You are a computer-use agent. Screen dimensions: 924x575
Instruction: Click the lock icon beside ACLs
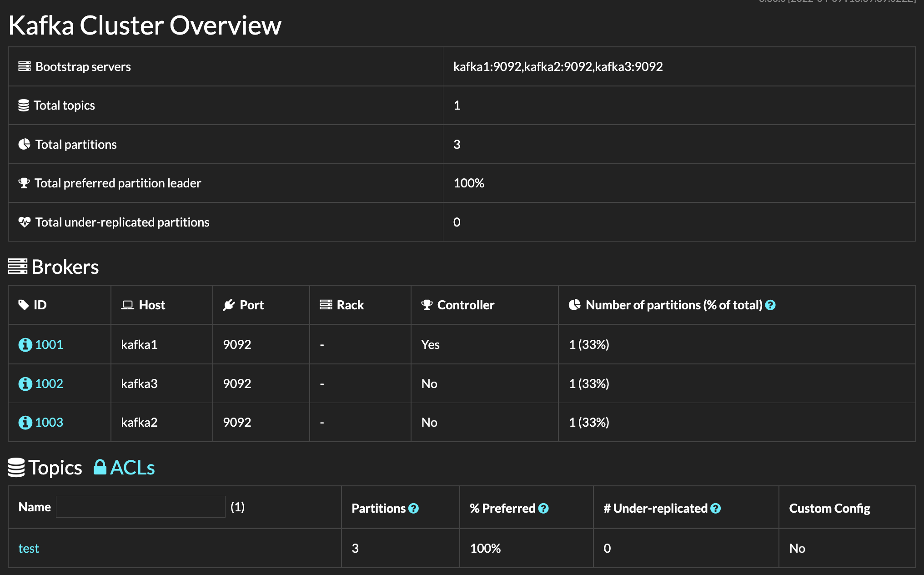100,468
